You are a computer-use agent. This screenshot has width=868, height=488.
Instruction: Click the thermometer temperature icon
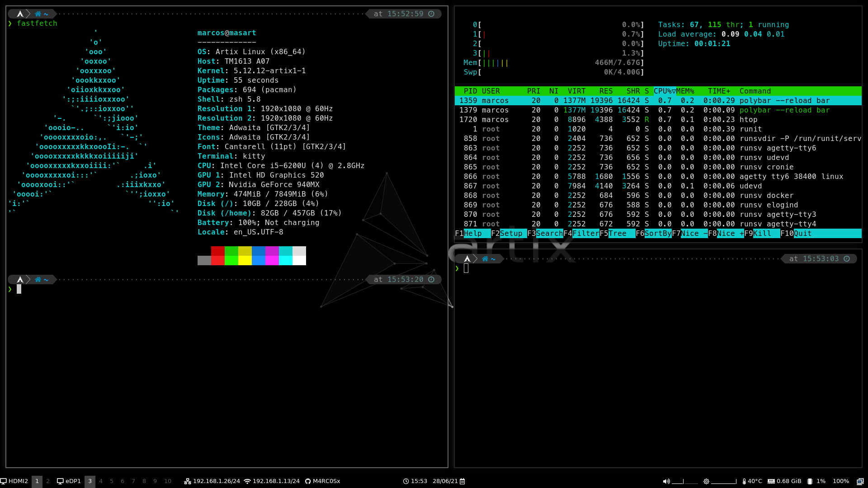pos(744,481)
